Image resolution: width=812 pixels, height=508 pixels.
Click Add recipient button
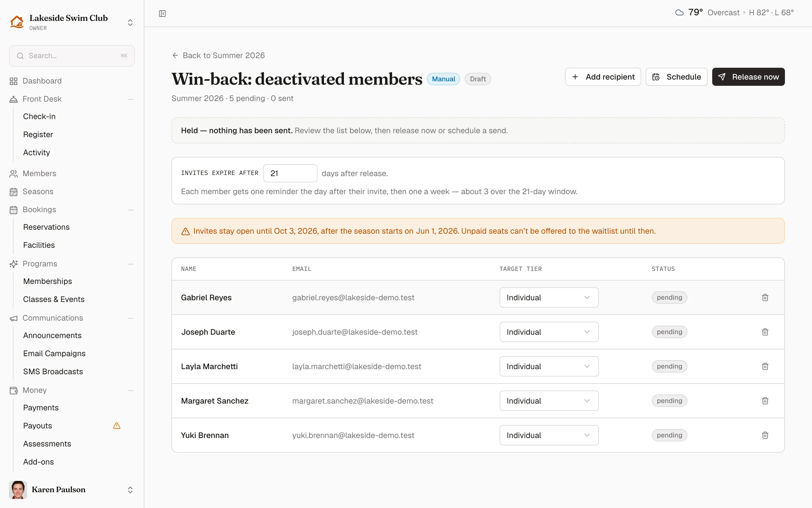603,77
